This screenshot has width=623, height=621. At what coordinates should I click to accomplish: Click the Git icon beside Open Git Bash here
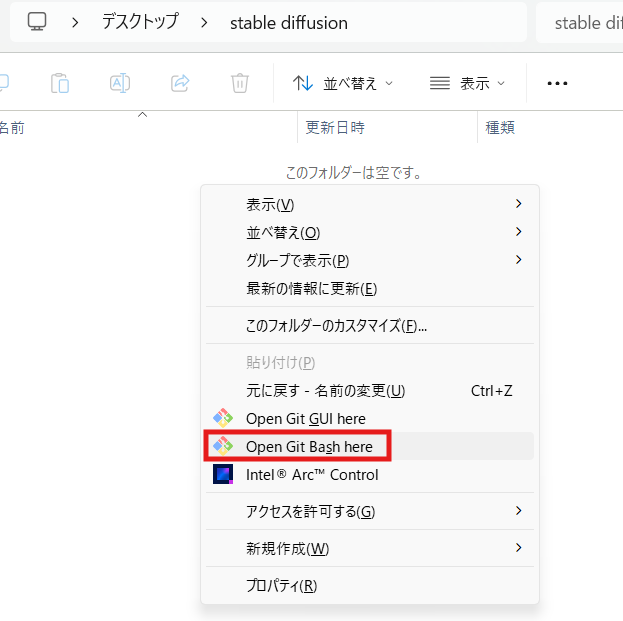coord(223,446)
